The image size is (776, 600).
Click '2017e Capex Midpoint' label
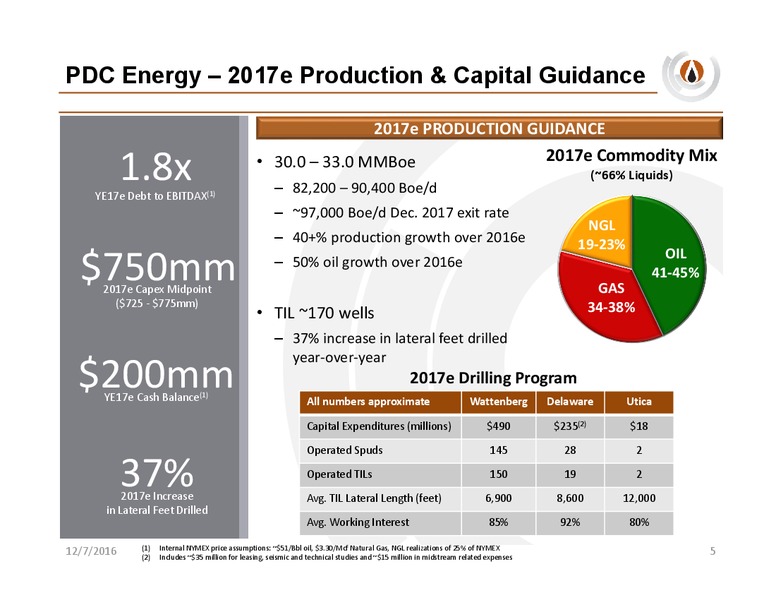[x=157, y=289]
